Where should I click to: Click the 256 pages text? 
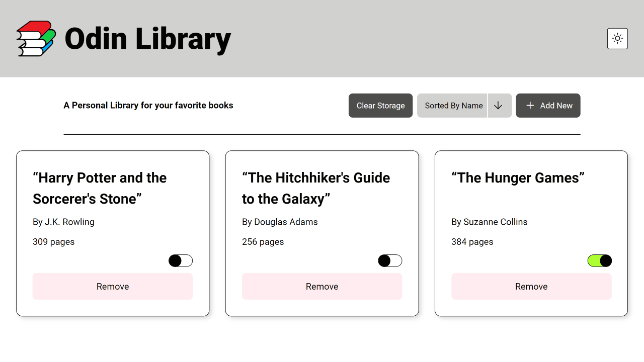click(263, 242)
